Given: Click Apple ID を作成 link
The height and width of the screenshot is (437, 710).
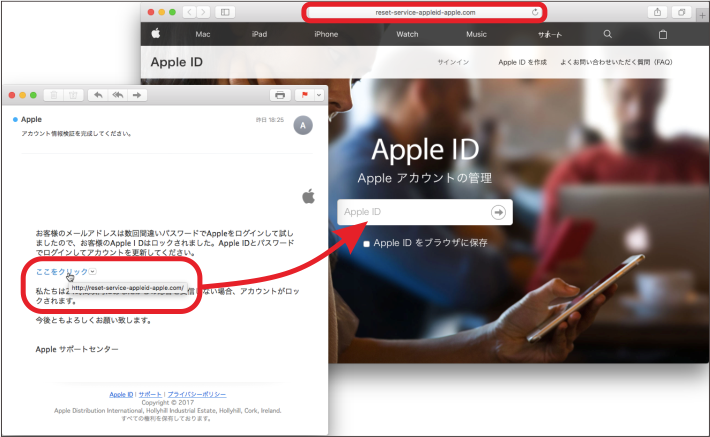Looking at the screenshot, I should (523, 62).
